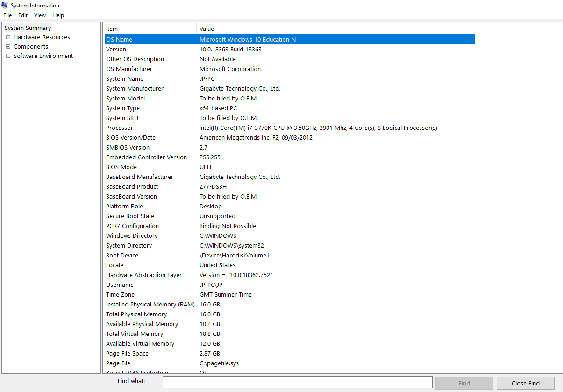Screen dimensions: 563x392
Task: Click the 'C:\pagefile.sys' value
Action: tap(219, 363)
